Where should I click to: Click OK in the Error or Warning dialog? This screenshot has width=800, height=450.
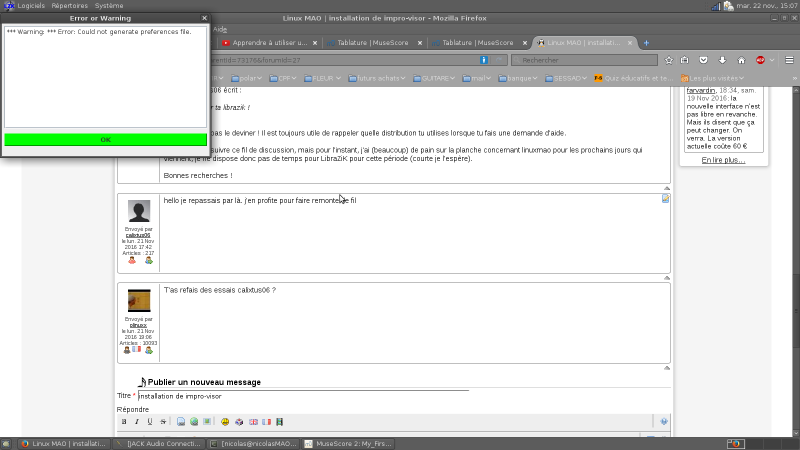pos(106,139)
